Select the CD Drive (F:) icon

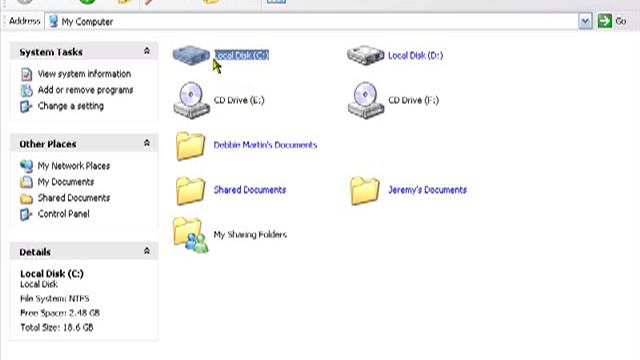tap(365, 100)
